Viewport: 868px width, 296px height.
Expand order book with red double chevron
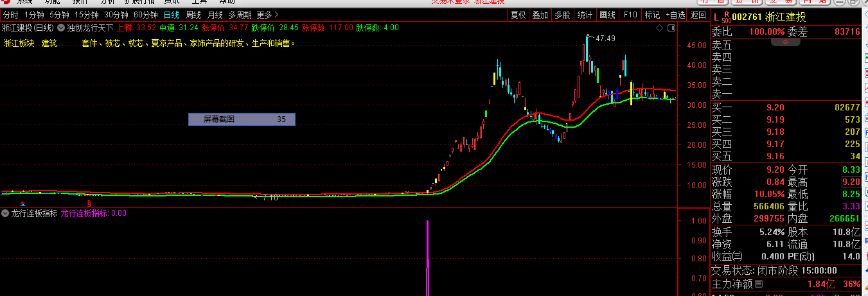(x=785, y=42)
